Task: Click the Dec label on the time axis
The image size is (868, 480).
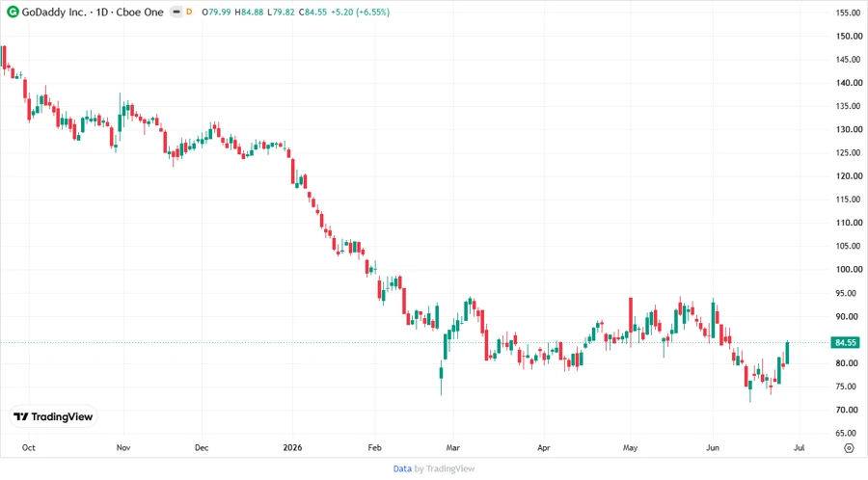Action: (x=202, y=447)
